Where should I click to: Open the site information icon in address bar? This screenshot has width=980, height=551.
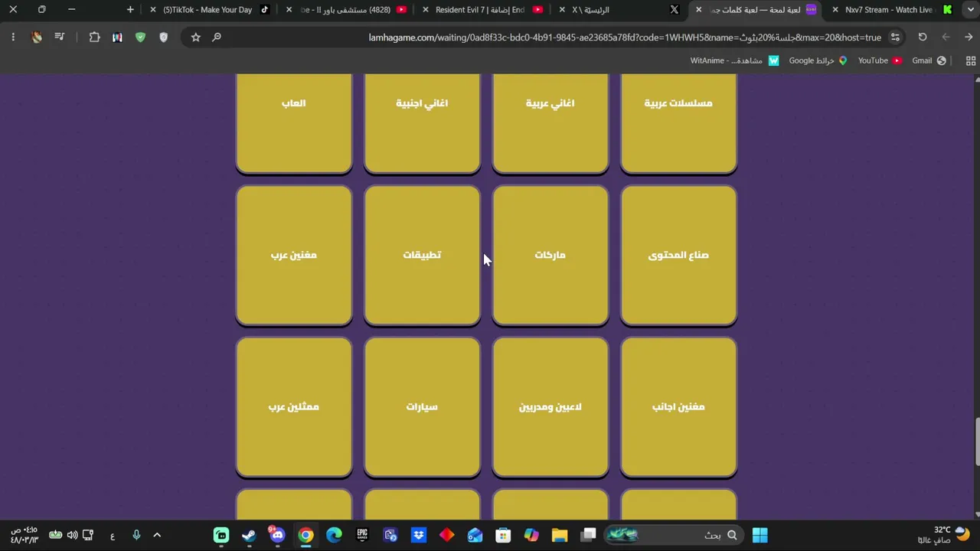coord(895,37)
